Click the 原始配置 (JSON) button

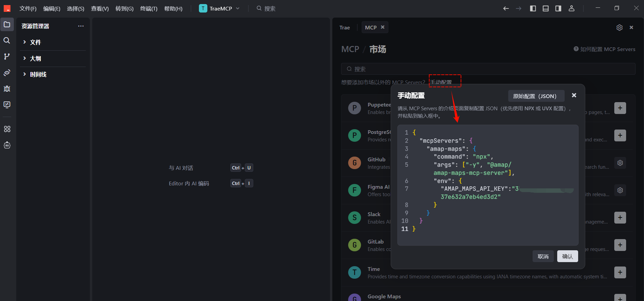536,96
